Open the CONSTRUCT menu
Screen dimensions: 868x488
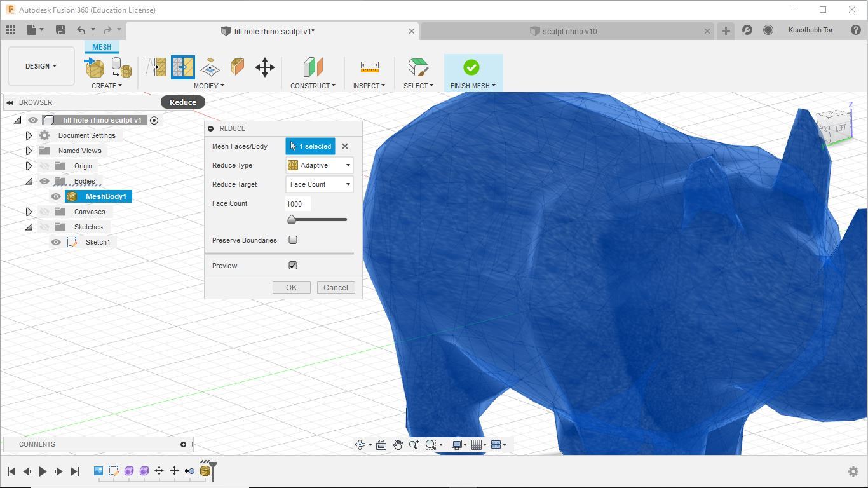click(313, 86)
